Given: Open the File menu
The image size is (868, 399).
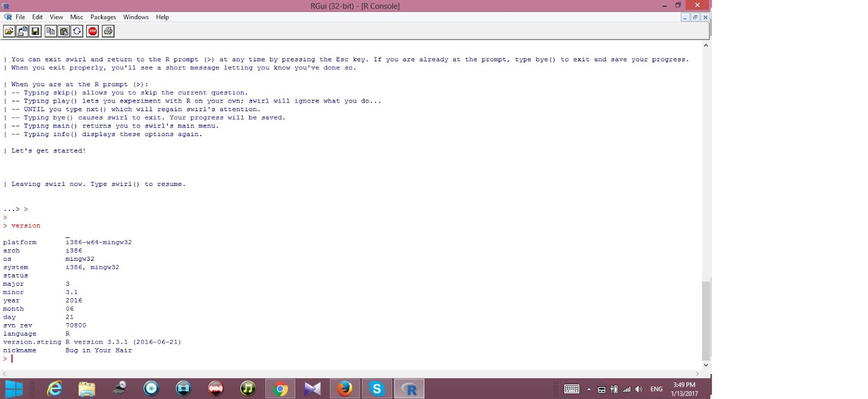Looking at the screenshot, I should (20, 17).
